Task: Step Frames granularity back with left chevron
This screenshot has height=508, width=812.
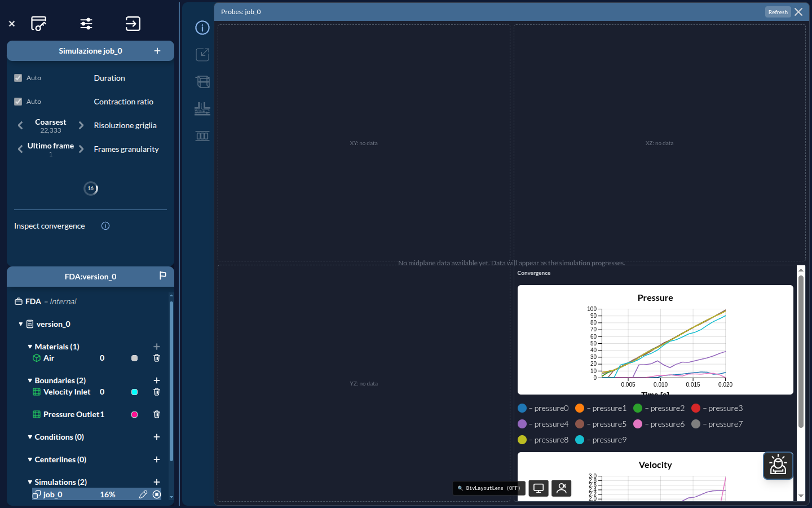Action: coord(20,149)
